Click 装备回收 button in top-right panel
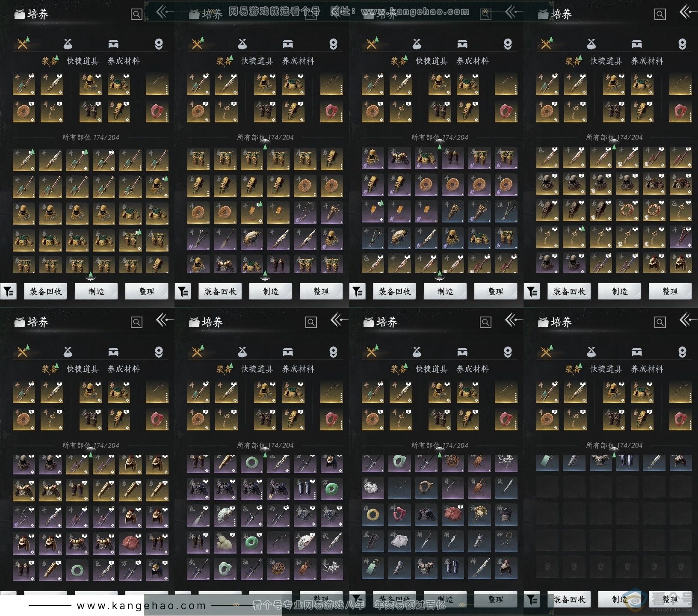698x616 pixels. click(x=569, y=291)
